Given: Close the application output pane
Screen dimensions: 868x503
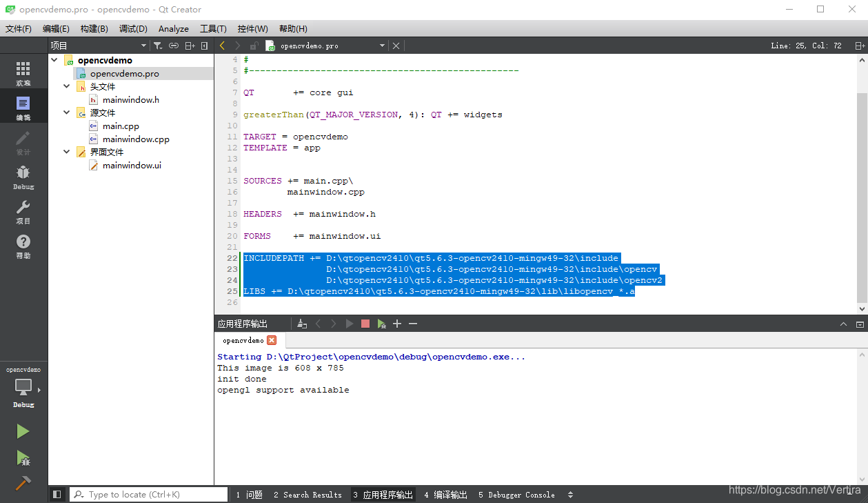Looking at the screenshot, I should (860, 324).
